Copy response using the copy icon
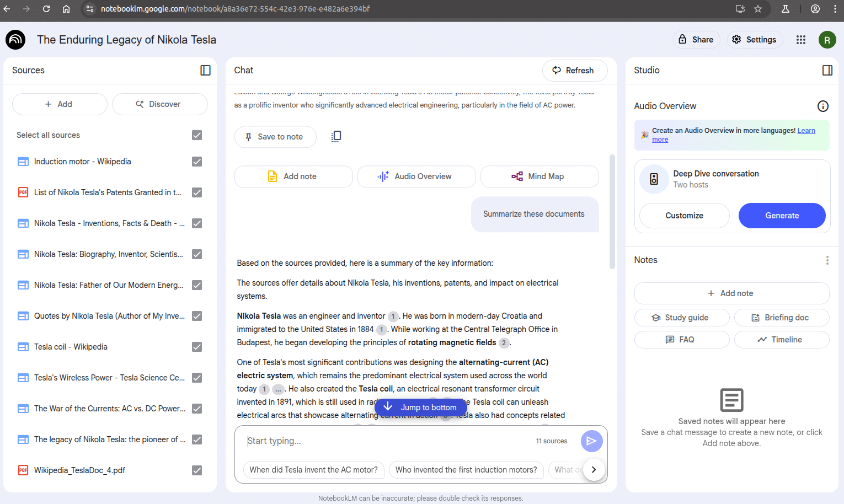Viewport: 844px width, 504px height. [336, 136]
